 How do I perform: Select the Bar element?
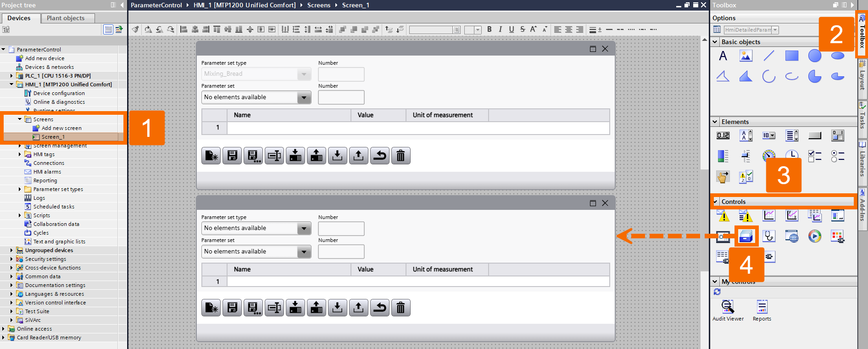tap(723, 156)
